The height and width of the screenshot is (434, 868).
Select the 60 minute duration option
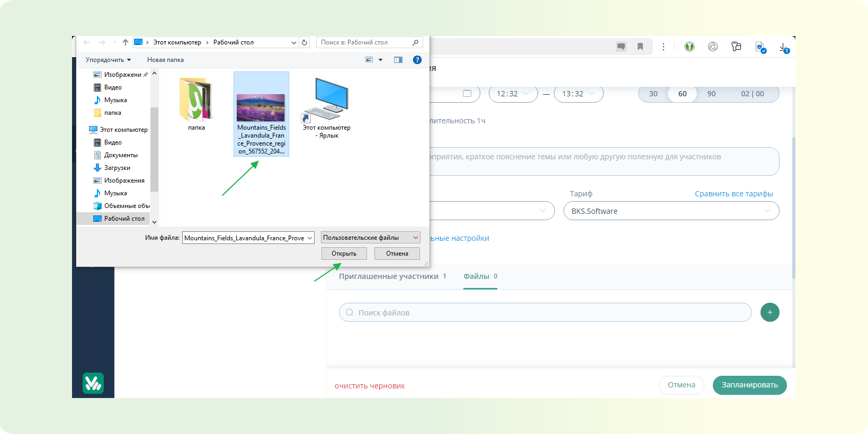pos(682,94)
